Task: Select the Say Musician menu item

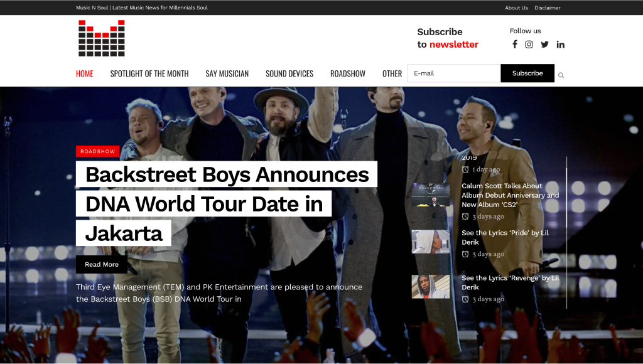Action: 227,73
